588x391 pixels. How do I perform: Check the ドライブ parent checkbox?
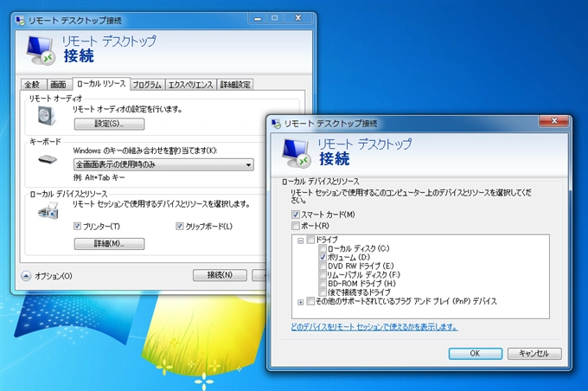tap(310, 240)
